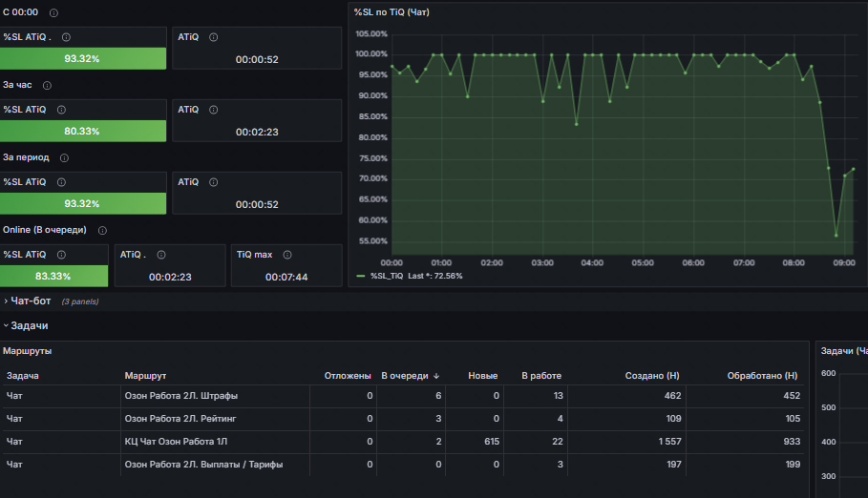Open the Маршруты panel title menu
This screenshot has height=498, width=868.
click(x=28, y=351)
